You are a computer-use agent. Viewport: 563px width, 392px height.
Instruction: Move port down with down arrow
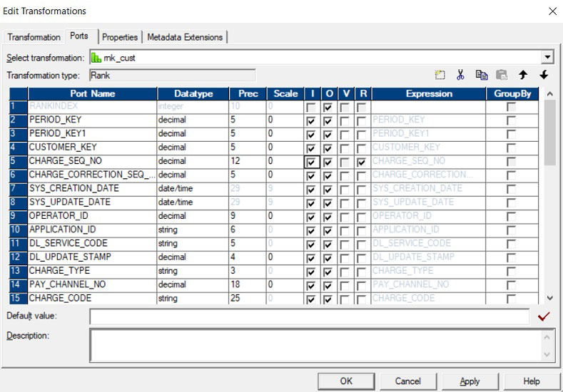point(544,75)
